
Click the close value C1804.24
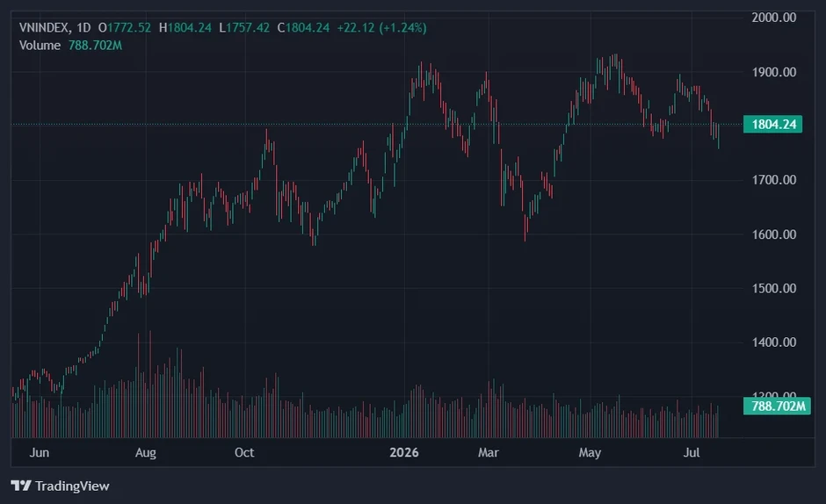(303, 27)
